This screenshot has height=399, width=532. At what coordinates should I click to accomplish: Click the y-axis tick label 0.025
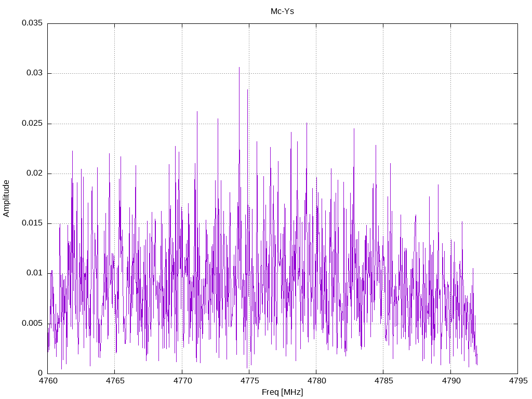click(32, 123)
